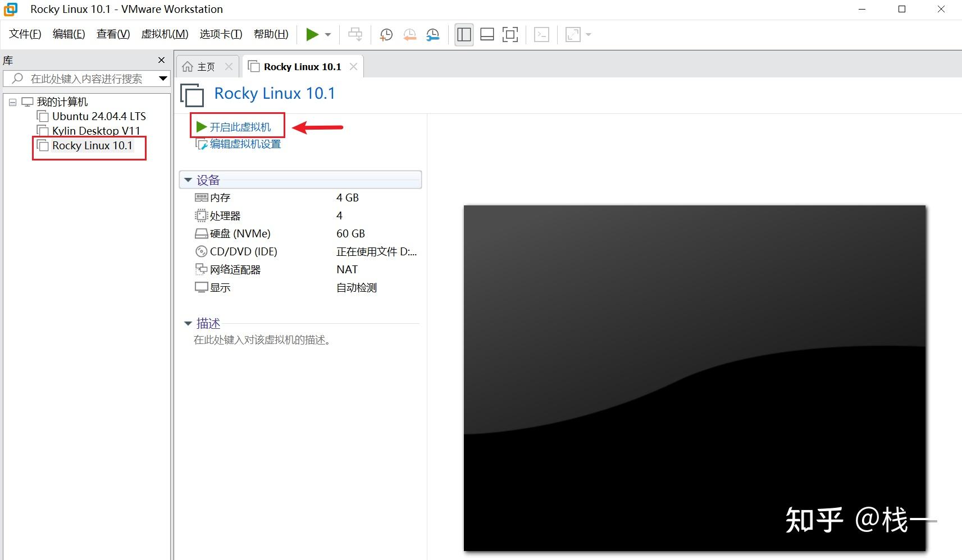The height and width of the screenshot is (560, 962).
Task: Click the virtual machine screen thumbnail
Action: [x=695, y=378]
